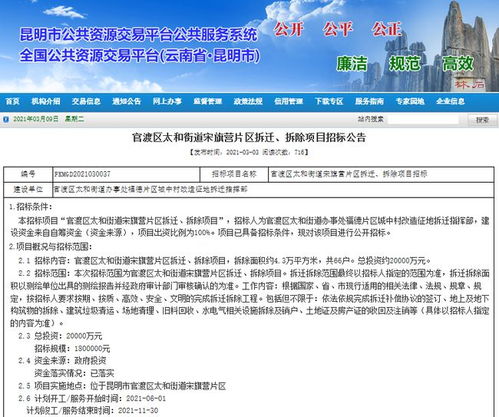Click the small blue icon beside the date

(6, 119)
